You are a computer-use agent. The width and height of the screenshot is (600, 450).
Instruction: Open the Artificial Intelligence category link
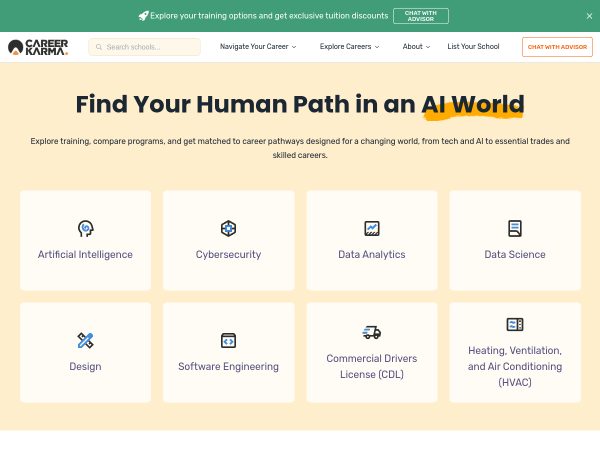point(85,241)
